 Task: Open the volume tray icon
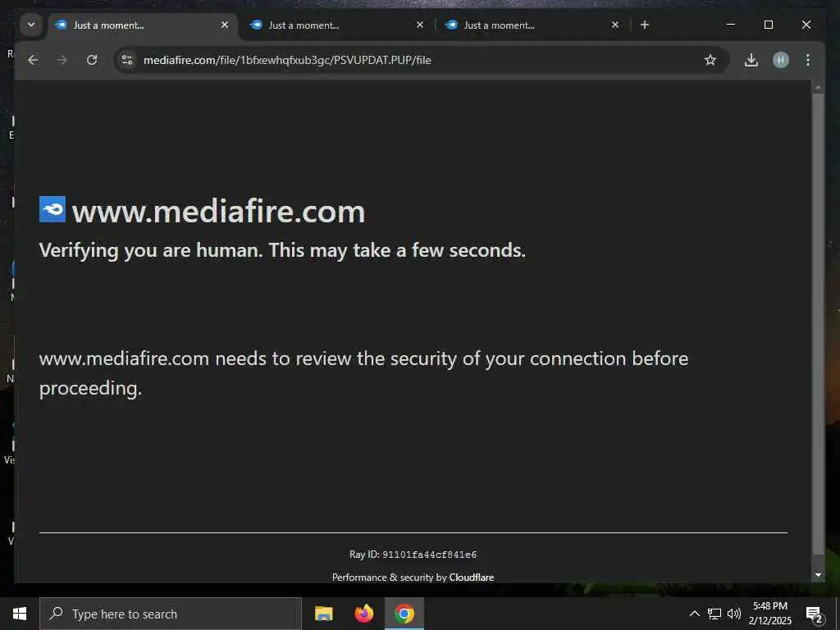734,614
